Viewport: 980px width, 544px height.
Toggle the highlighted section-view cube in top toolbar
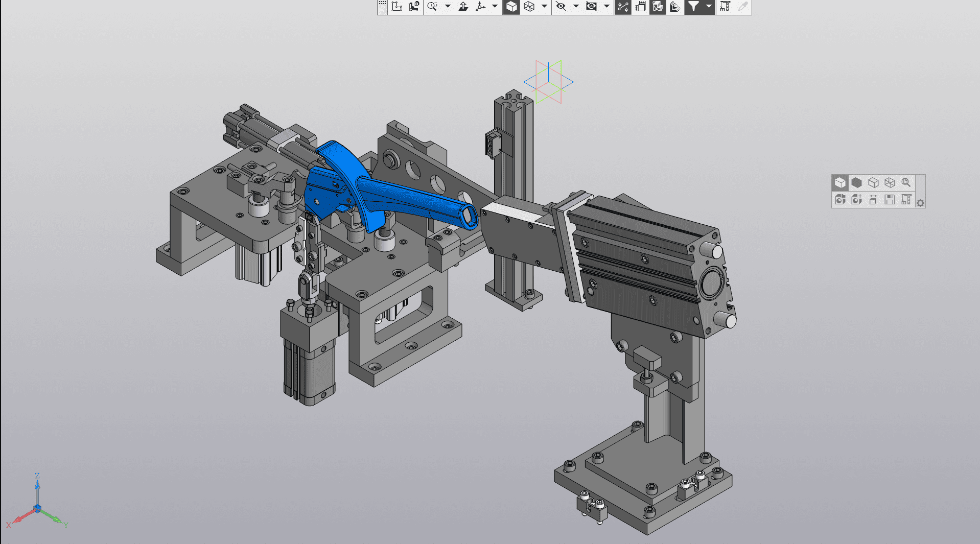[658, 7]
